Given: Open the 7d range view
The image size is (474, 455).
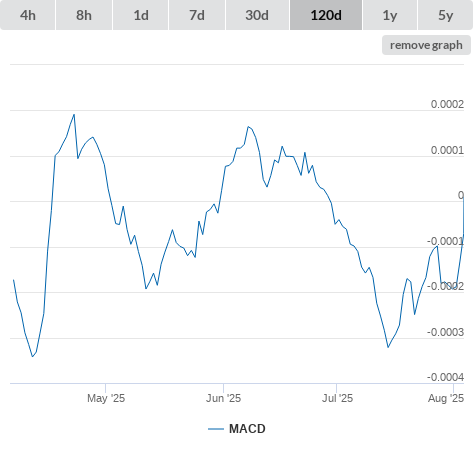Looking at the screenshot, I should [x=197, y=15].
